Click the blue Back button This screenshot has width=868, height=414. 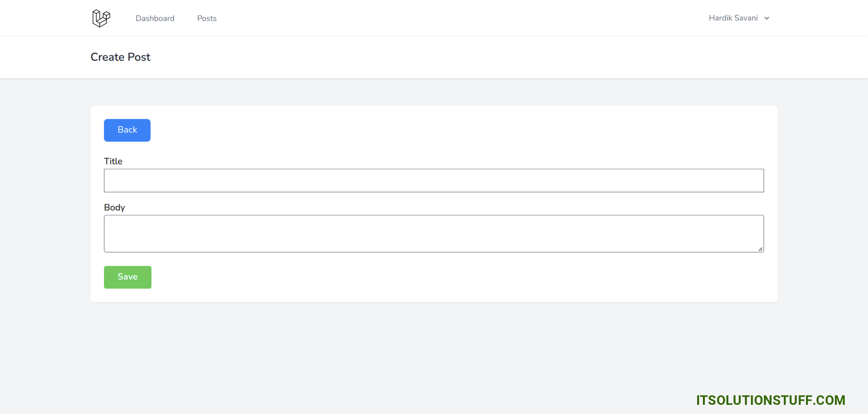127,130
